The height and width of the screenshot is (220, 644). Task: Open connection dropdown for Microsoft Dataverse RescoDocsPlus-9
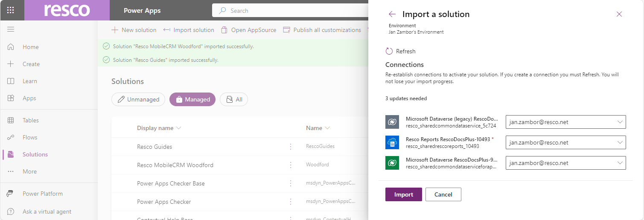[x=565, y=163]
